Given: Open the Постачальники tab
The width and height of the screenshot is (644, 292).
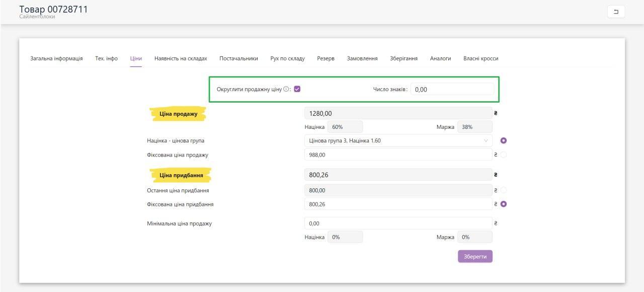Looking at the screenshot, I should (238, 58).
